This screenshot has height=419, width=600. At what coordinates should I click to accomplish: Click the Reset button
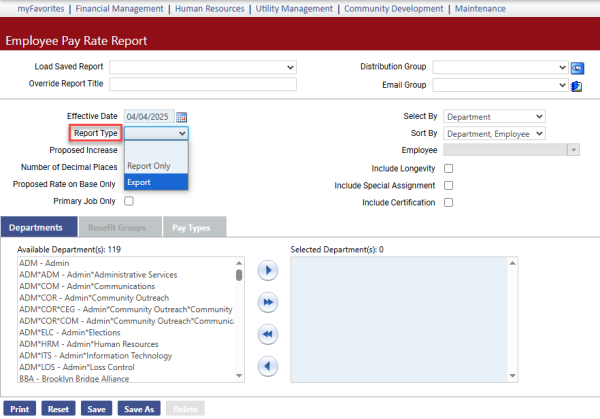coord(58,409)
